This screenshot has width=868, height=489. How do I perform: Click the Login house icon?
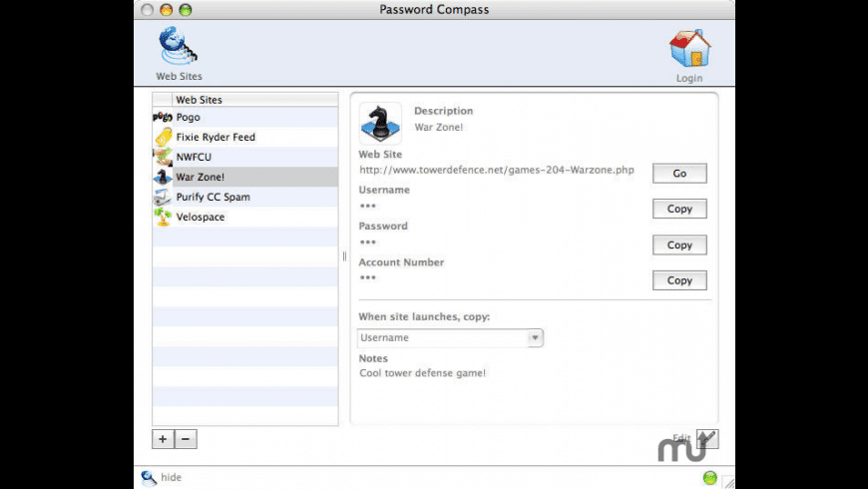click(689, 48)
